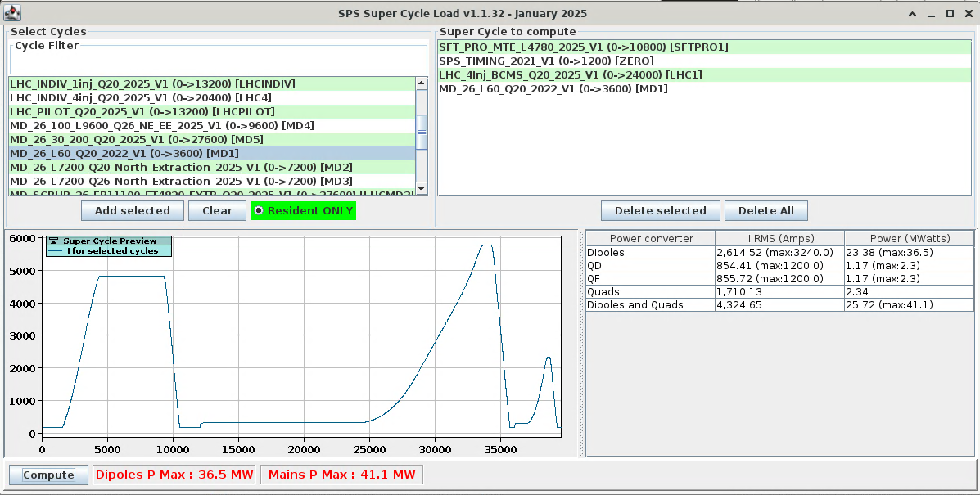
Task: Click the Delete selected button
Action: point(660,211)
